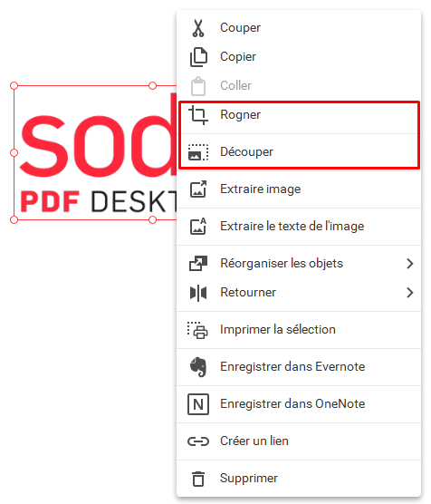Click the Découper dotted-frame image icon
This screenshot has width=431, height=504.
pyautogui.click(x=198, y=152)
